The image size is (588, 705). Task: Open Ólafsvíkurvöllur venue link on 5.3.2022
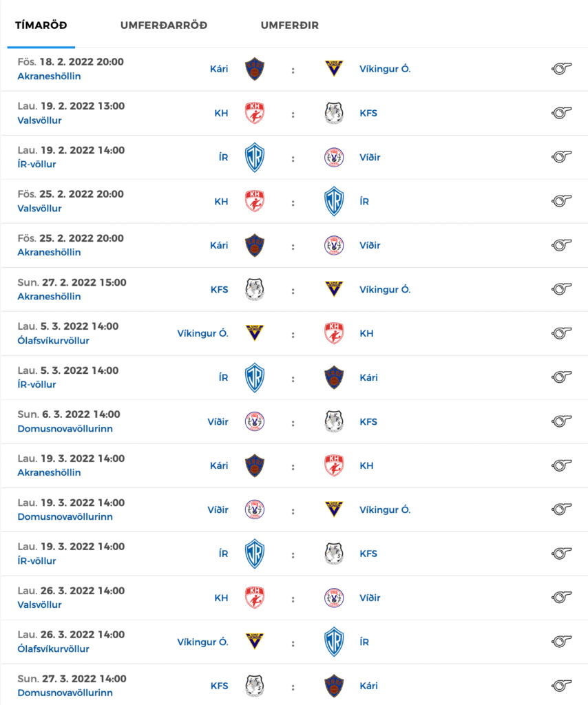click(54, 341)
